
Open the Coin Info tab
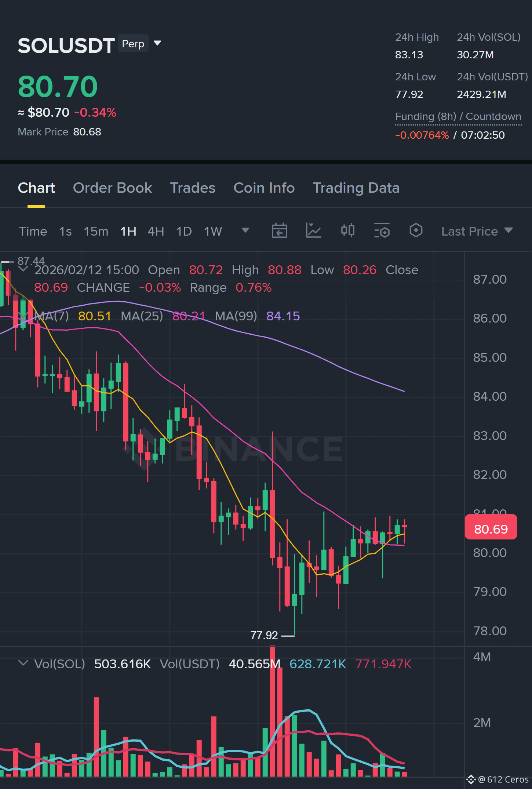[264, 188]
